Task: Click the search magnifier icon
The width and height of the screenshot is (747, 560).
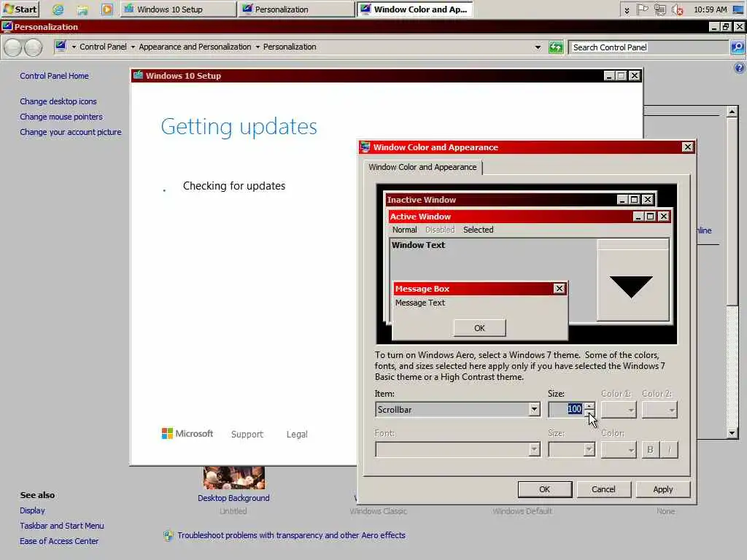Action: [x=737, y=47]
